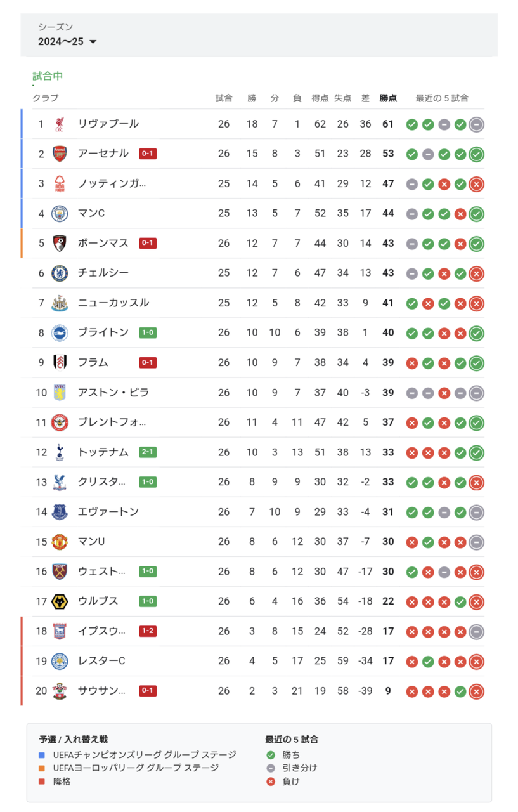Click the アストン・ビラ team name link
The image size is (518, 812).
tap(113, 393)
